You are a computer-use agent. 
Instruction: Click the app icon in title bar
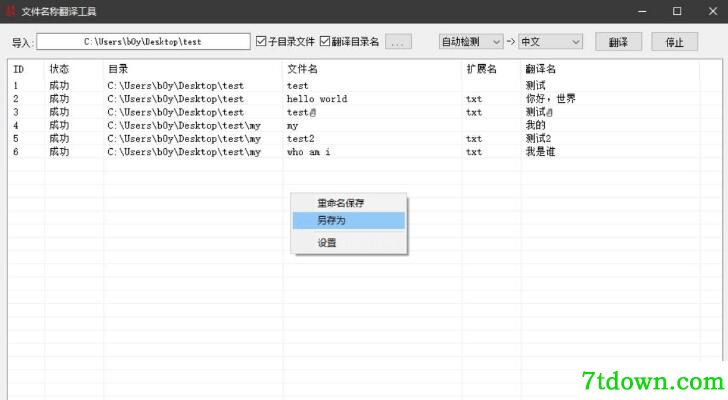coord(10,11)
